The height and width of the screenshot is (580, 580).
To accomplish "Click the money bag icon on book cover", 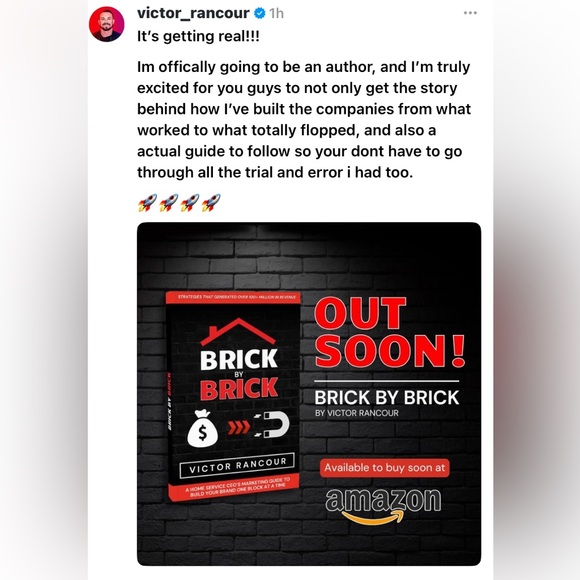I will [202, 428].
